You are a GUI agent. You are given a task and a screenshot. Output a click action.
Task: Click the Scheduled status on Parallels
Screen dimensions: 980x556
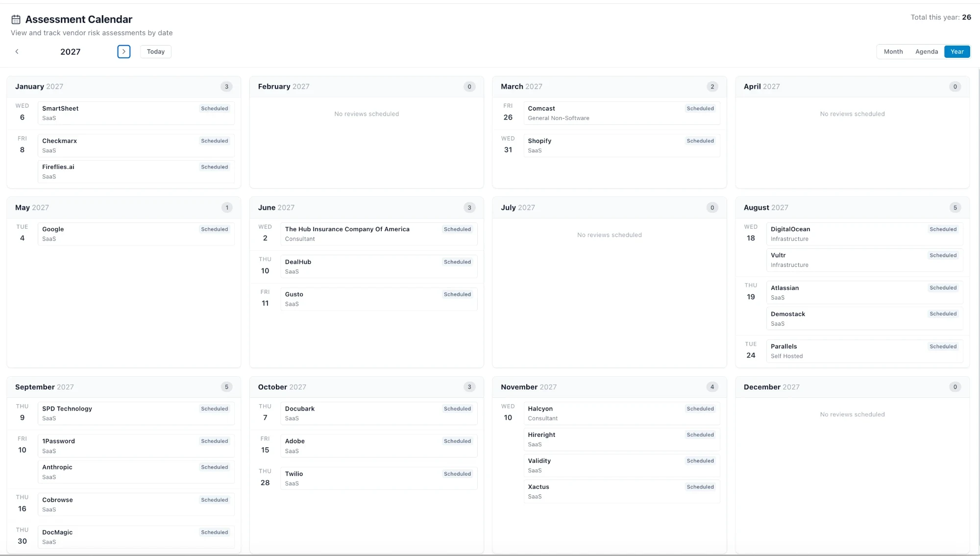(x=943, y=347)
